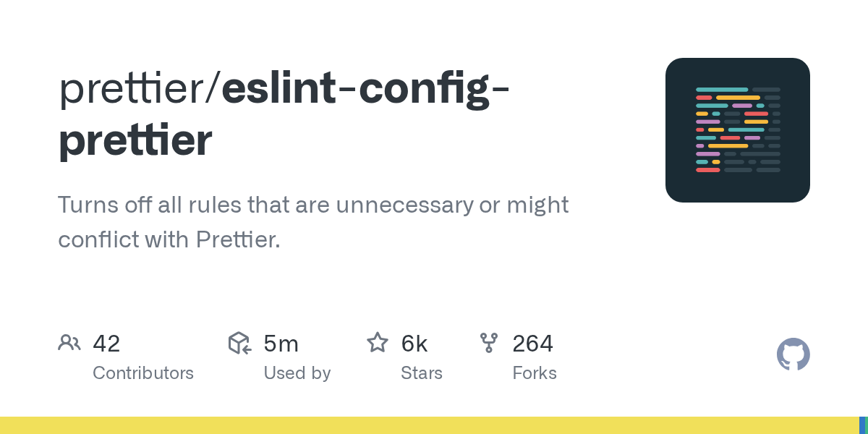Select the blue segment of language bar
Image resolution: width=868 pixels, height=434 pixels.
coord(862,425)
